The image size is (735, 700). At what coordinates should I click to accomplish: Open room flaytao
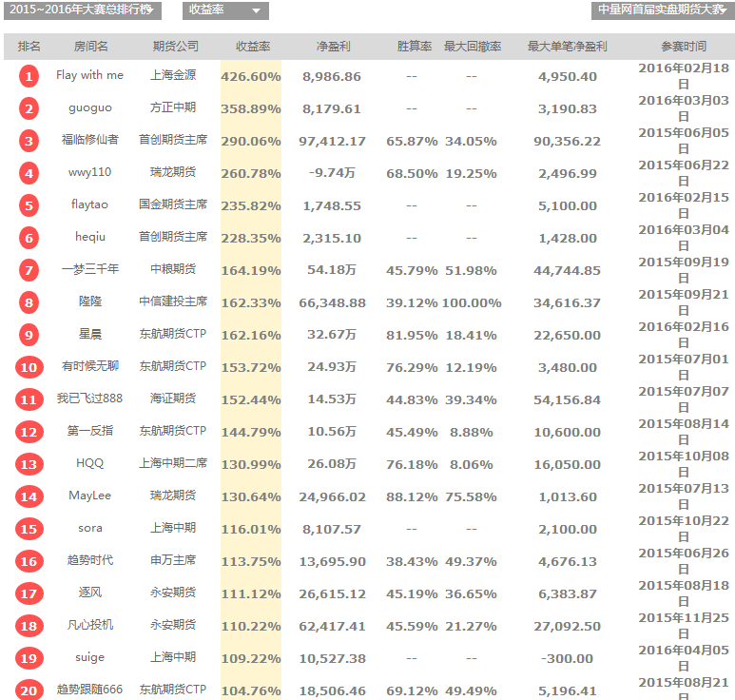point(90,204)
